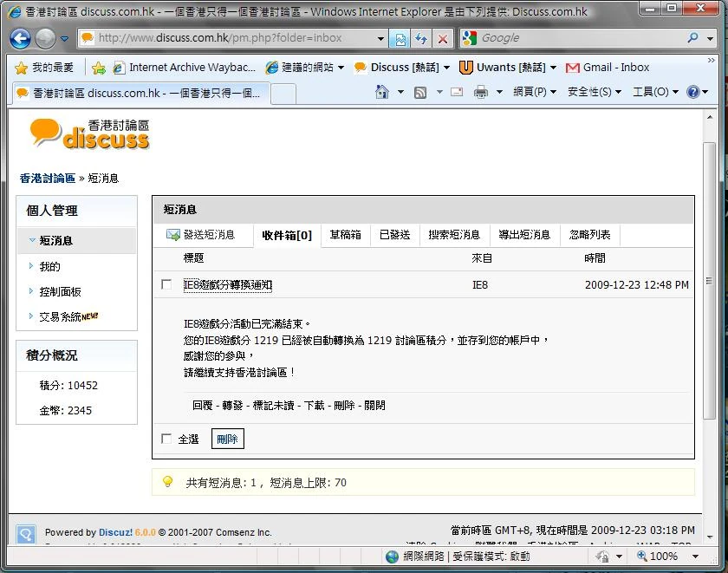Open the 安全性(S) menu

point(595,92)
